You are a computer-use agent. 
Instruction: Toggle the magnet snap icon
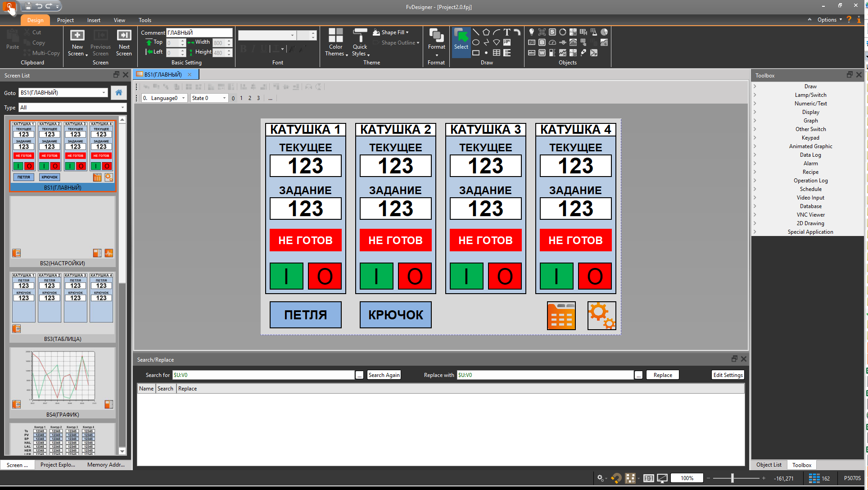[616, 478]
